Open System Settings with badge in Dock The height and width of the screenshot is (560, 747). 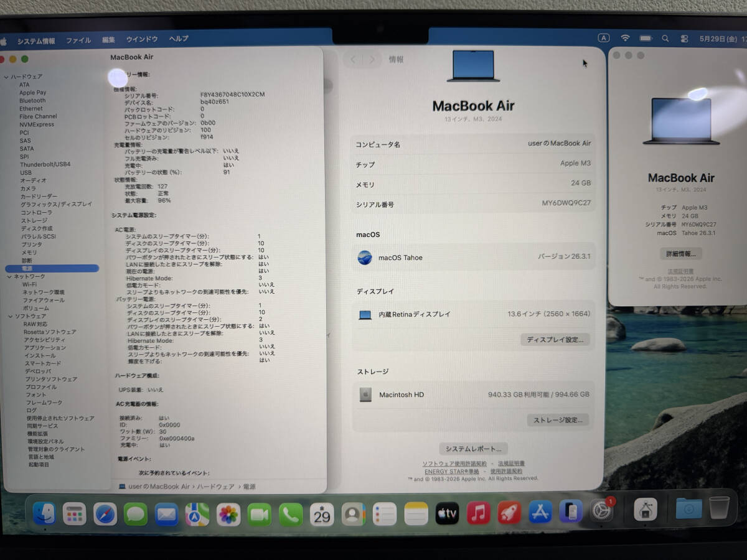coord(602,510)
